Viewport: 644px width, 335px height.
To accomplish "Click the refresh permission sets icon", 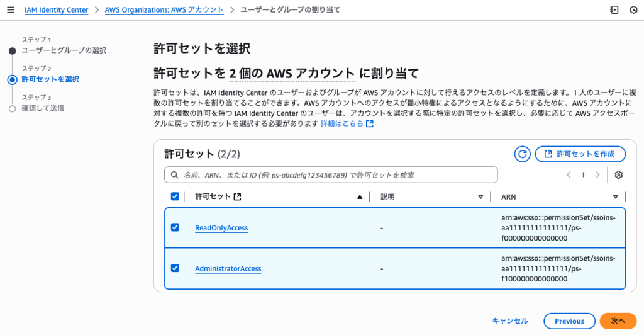I will (x=522, y=154).
